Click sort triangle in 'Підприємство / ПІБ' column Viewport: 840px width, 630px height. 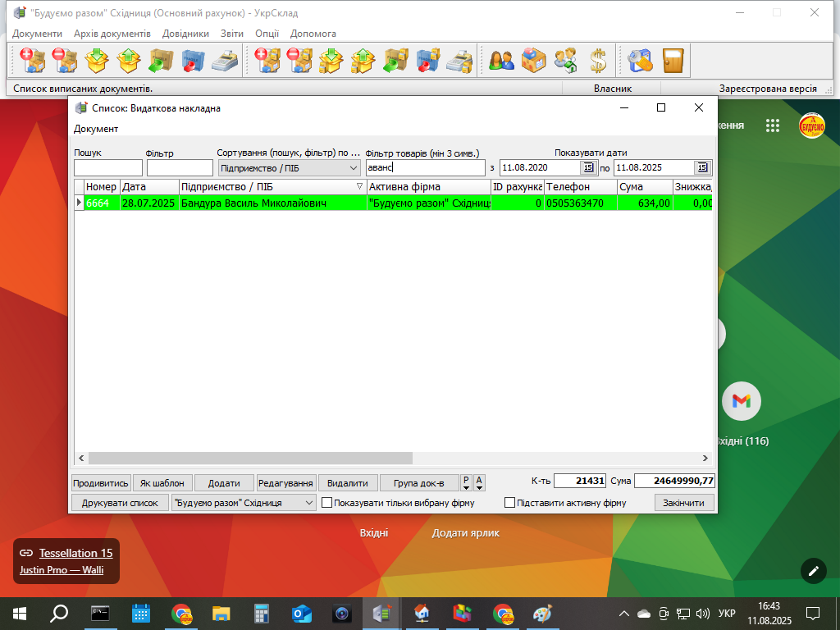359,186
